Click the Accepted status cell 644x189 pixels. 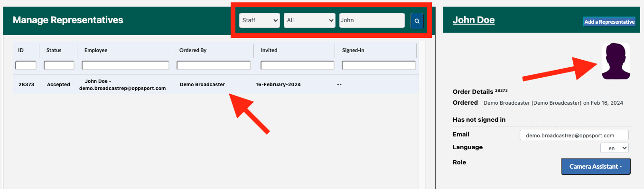tap(58, 84)
